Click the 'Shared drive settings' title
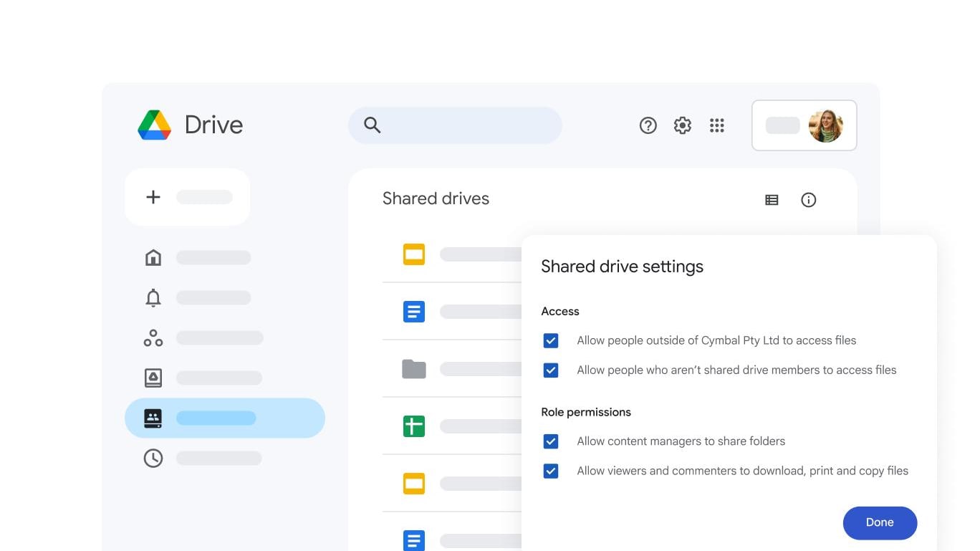This screenshot has height=551, width=980. point(622,267)
